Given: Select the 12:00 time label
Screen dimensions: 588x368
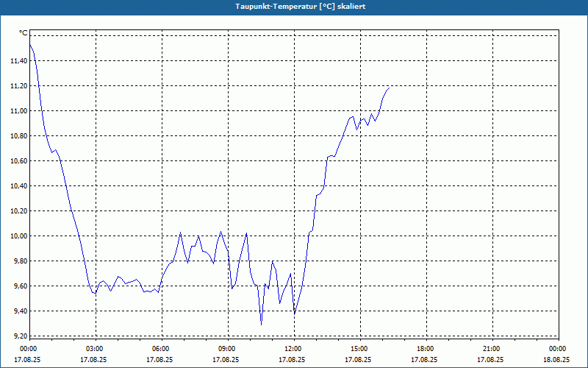Looking at the screenshot, I should point(293,349).
